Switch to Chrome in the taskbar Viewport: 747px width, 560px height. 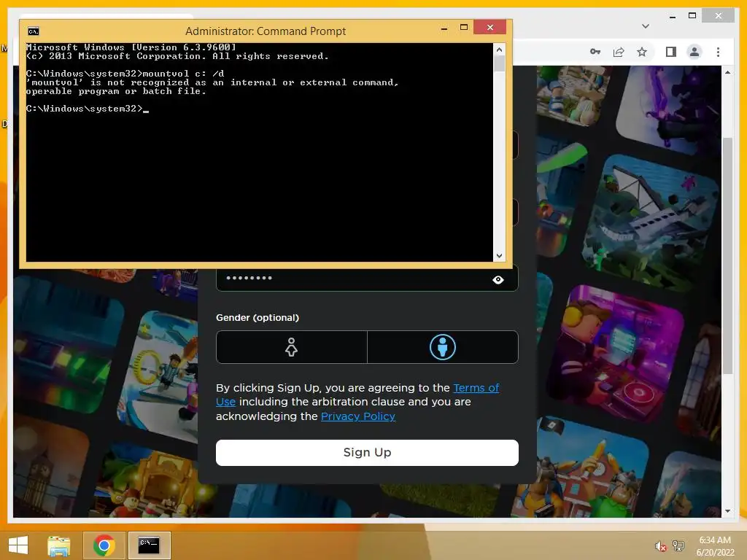tap(104, 545)
